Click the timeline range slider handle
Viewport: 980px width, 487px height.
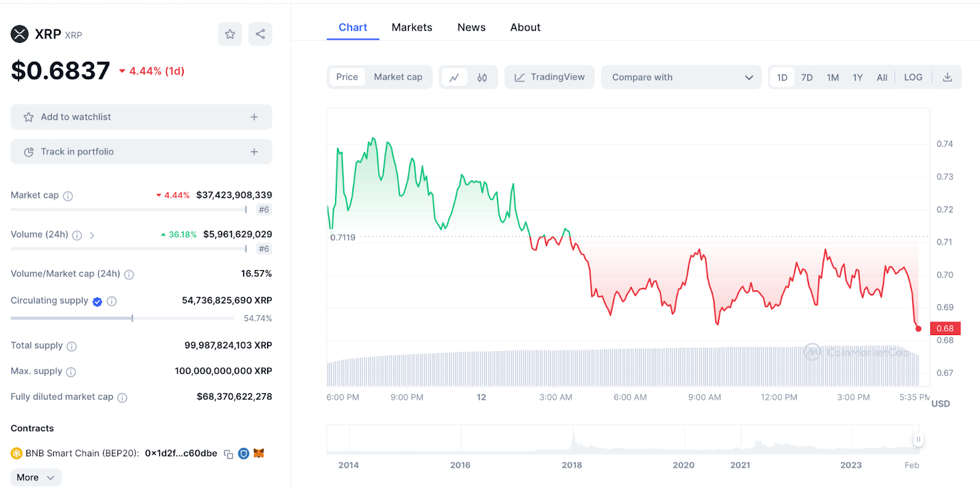pos(918,439)
